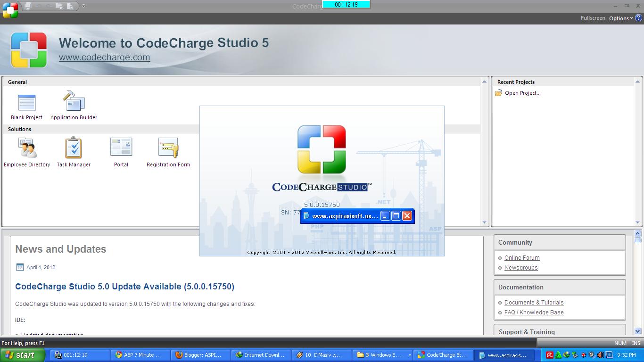Switch to CodeCharge Studio taskbar button
The width and height of the screenshot is (644, 362).
pos(443,355)
